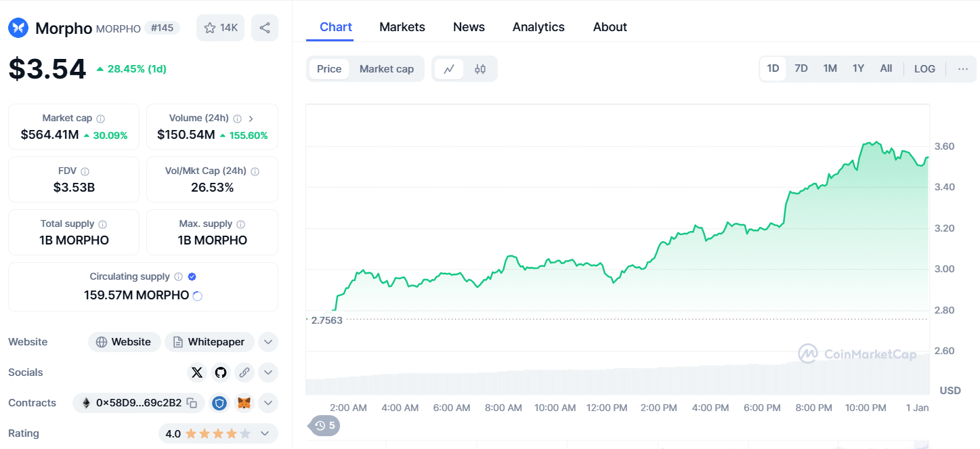
Task: Open the News tab
Action: point(469,27)
